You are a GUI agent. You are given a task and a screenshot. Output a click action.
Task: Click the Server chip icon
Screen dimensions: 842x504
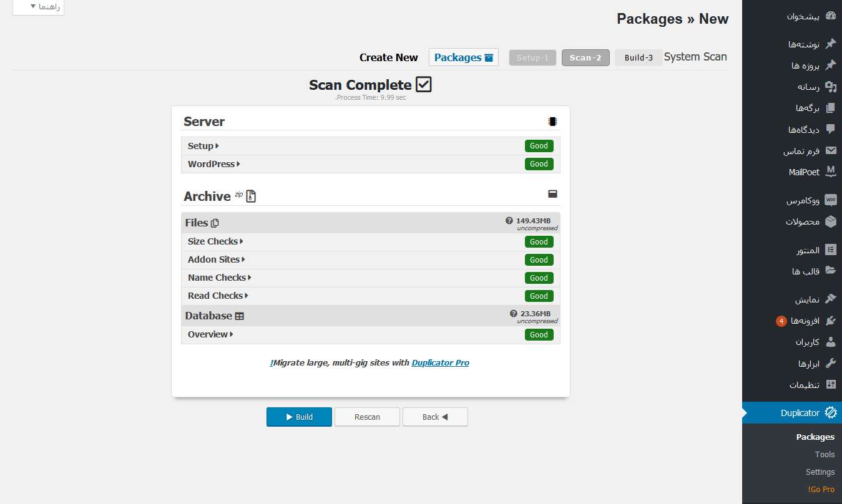[552, 122]
